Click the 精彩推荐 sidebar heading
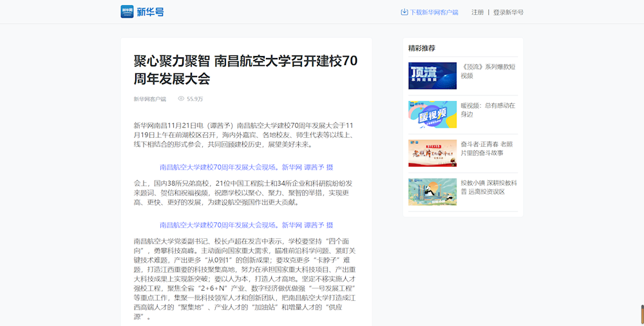The image size is (644, 326). pos(422,48)
